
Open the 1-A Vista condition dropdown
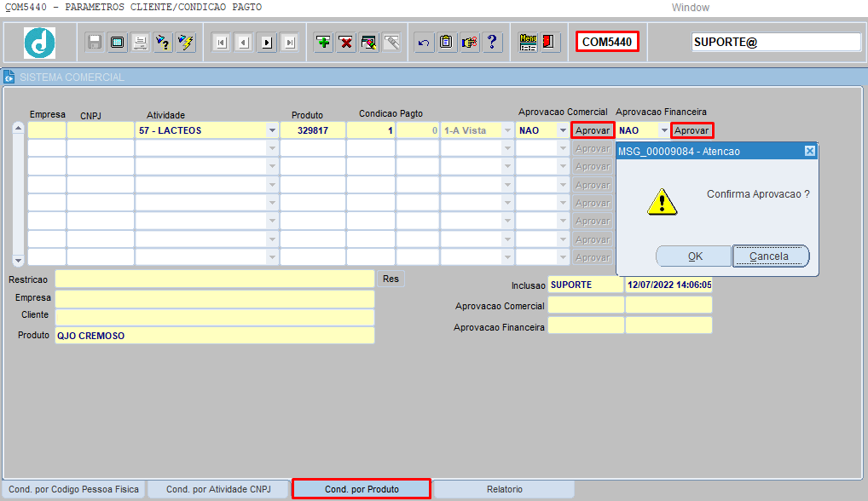pyautogui.click(x=507, y=130)
